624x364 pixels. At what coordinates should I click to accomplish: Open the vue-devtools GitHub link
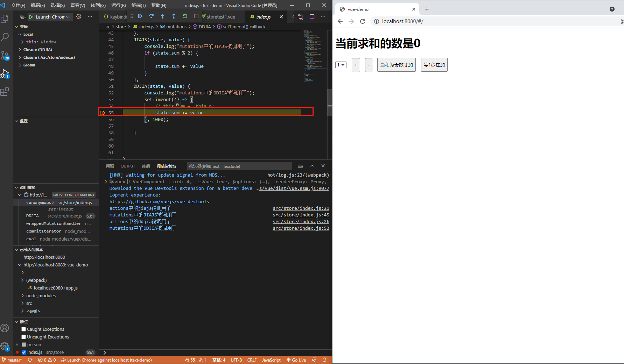pos(159,201)
